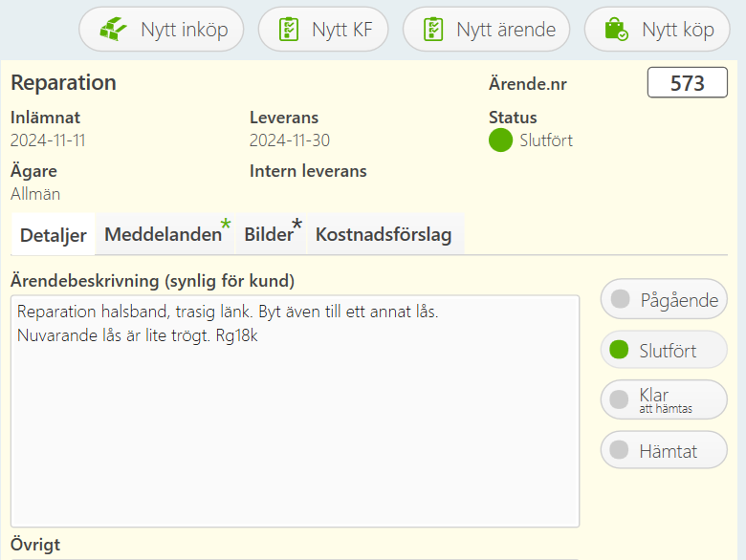This screenshot has width=746, height=560.
Task: Click the clipboard icon beside Nytt ärende
Action: [433, 29]
